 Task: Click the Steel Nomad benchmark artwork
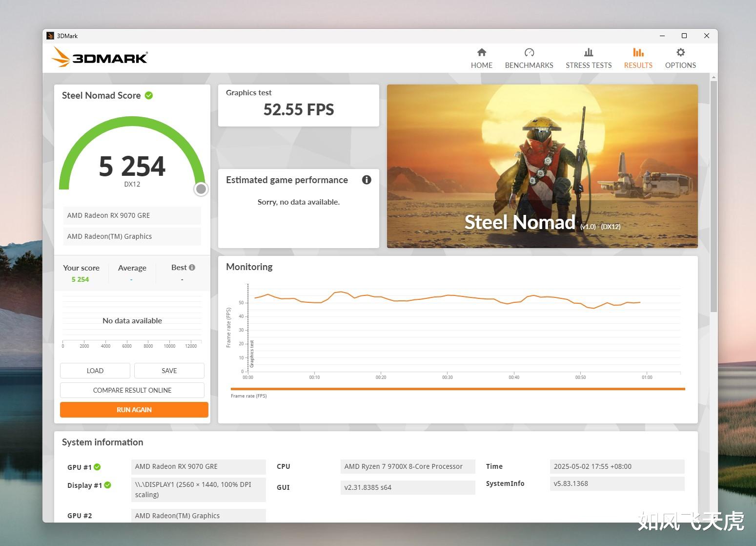pyautogui.click(x=542, y=166)
